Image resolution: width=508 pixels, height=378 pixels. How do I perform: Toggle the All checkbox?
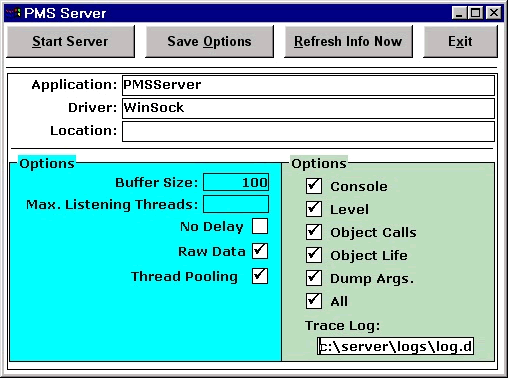314,301
